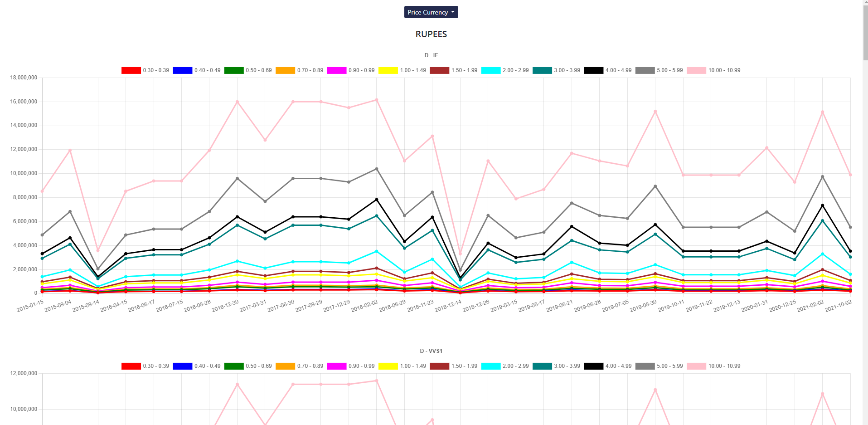Screen dimensions: 868x425
Task: Toggle brown 1.50 - 1.99 swatch in D - VVS1 legend
Action: click(x=439, y=366)
